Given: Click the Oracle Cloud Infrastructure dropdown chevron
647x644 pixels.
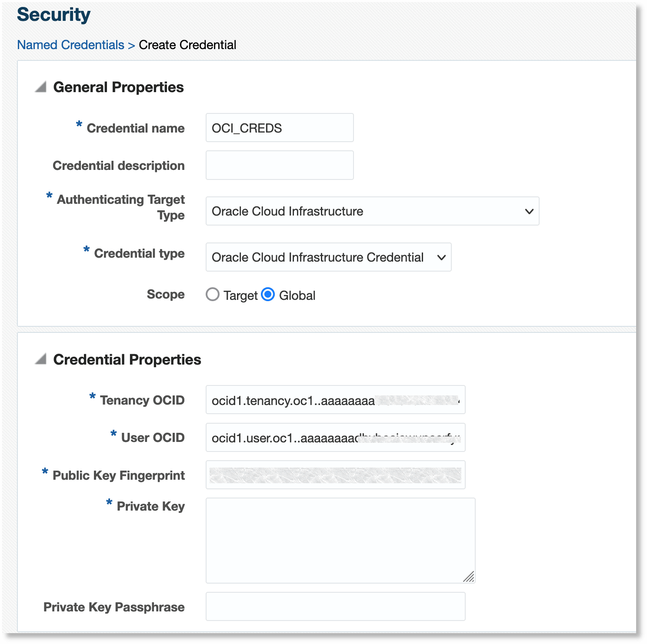Looking at the screenshot, I should click(x=529, y=211).
